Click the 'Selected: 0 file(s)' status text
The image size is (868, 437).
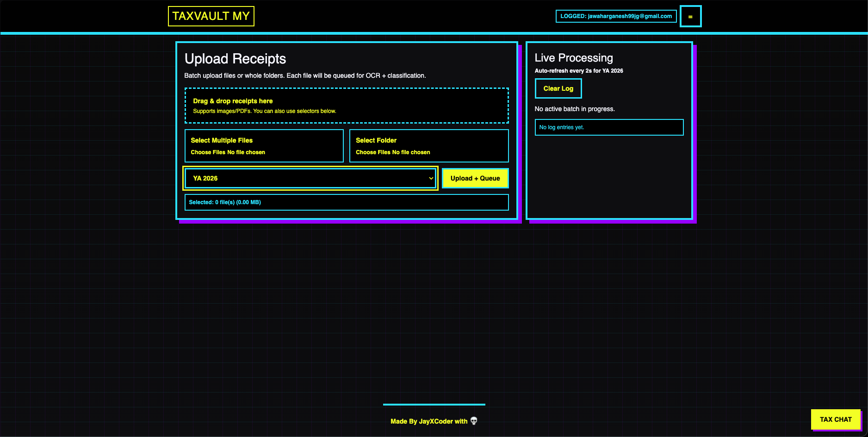[x=225, y=202]
